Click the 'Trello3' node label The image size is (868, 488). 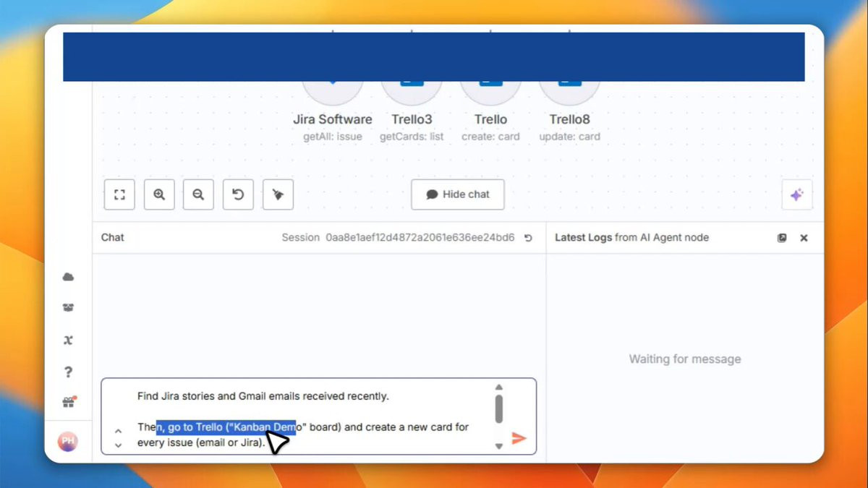412,119
